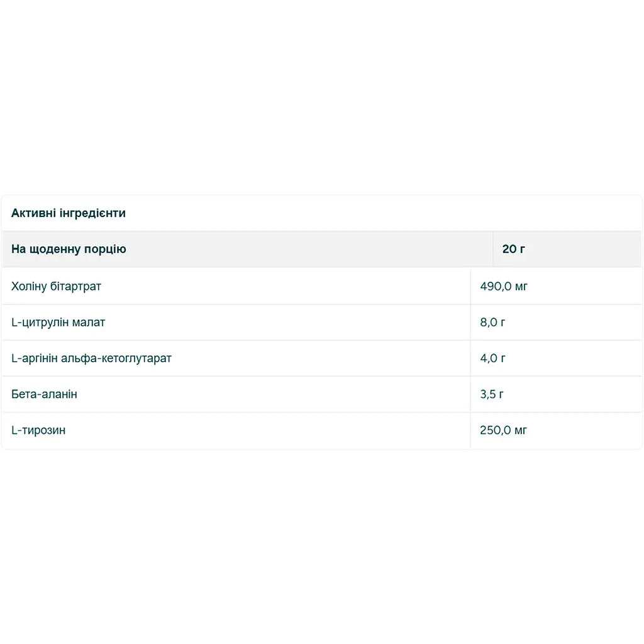This screenshot has width=644, height=644.
Task: Select the 'L-цитрулін малат' ingredient row
Action: pos(322,323)
